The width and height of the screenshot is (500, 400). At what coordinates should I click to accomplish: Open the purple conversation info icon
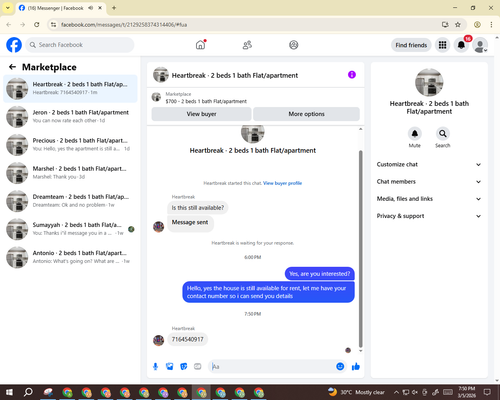tap(352, 75)
